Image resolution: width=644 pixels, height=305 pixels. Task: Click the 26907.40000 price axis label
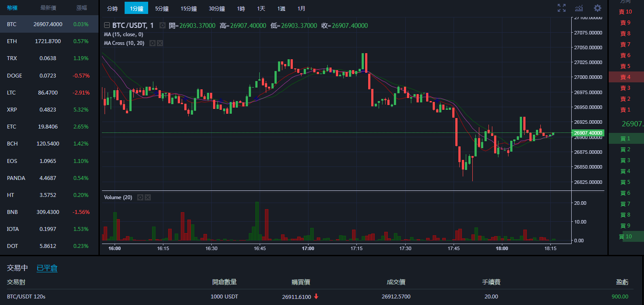(x=588, y=133)
